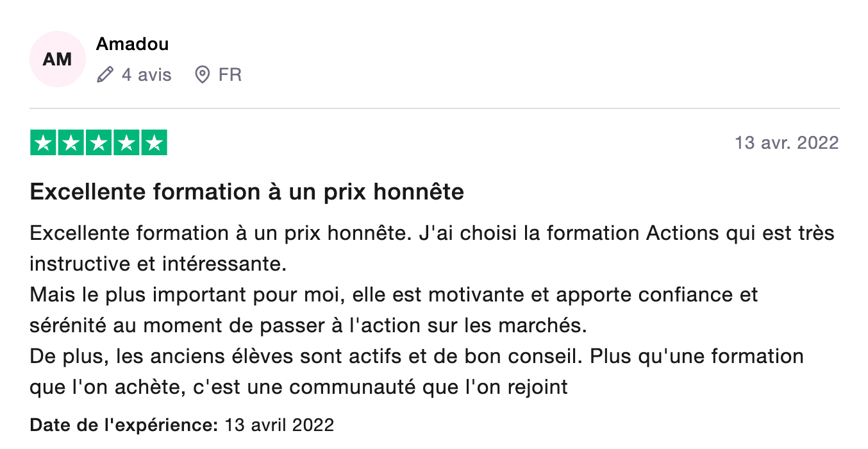
Task: Click the line starting "Mais le plus important"
Action: tap(393, 294)
